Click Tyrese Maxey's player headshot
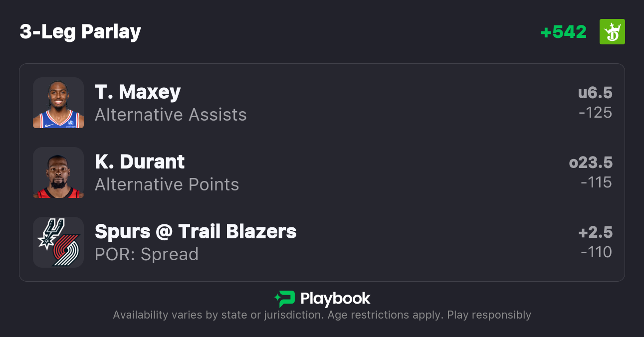Image resolution: width=644 pixels, height=337 pixels. [58, 103]
